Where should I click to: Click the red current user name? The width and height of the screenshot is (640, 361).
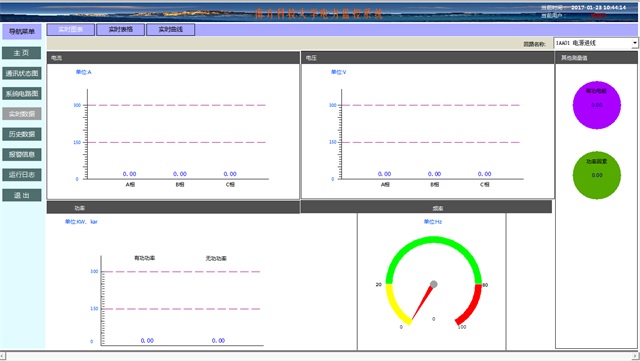pos(598,16)
